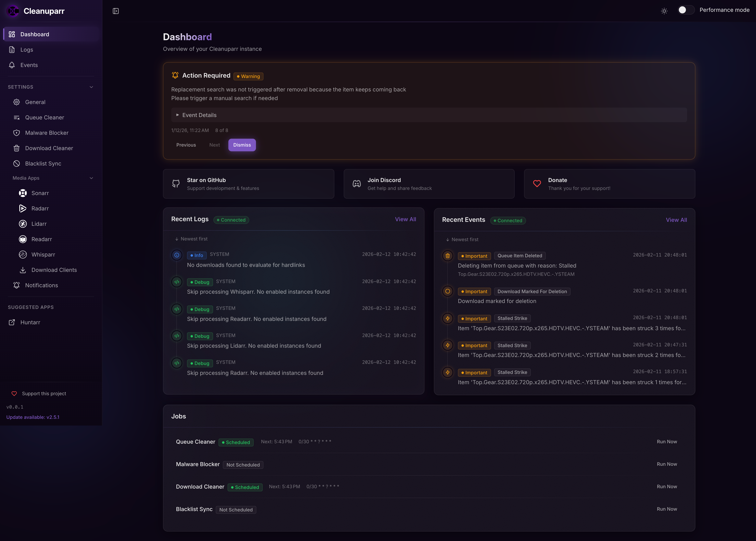The height and width of the screenshot is (541, 756).
Task: Click the 'Download marked for deletion' message
Action: point(497,301)
